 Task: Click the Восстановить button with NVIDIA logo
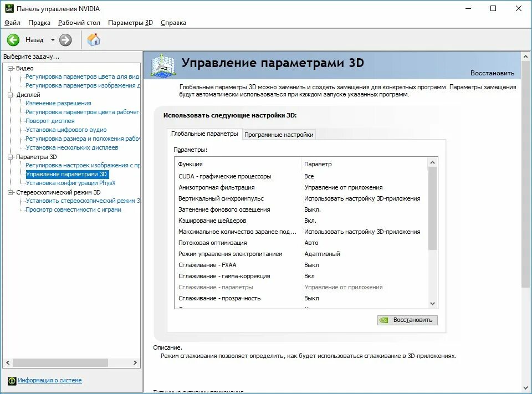tap(407, 320)
